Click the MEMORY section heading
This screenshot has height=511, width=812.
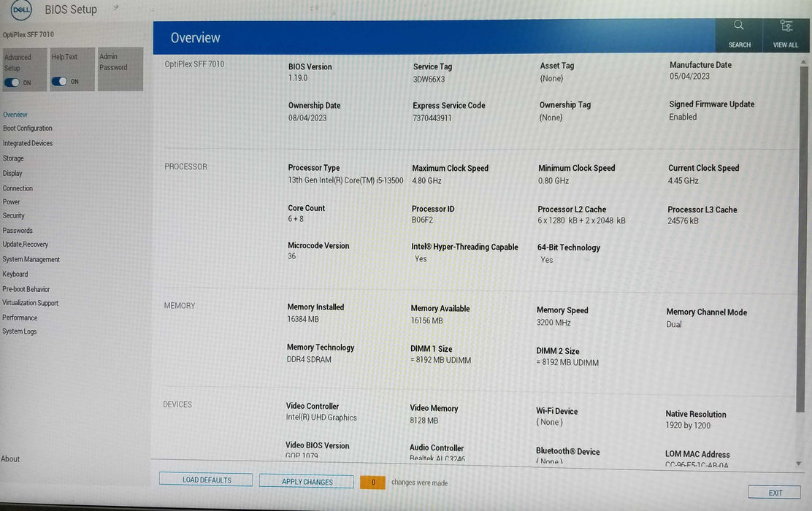(179, 305)
